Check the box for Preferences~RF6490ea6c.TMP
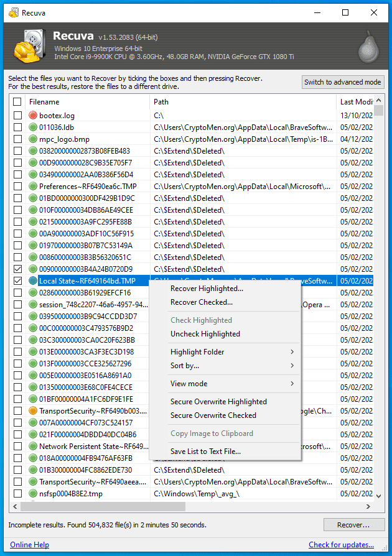 [17, 186]
